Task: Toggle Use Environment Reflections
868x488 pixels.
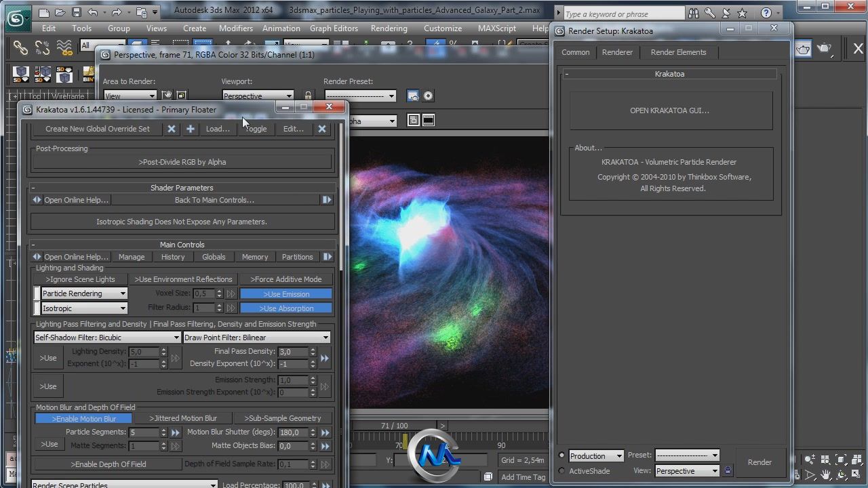Action: coord(183,279)
